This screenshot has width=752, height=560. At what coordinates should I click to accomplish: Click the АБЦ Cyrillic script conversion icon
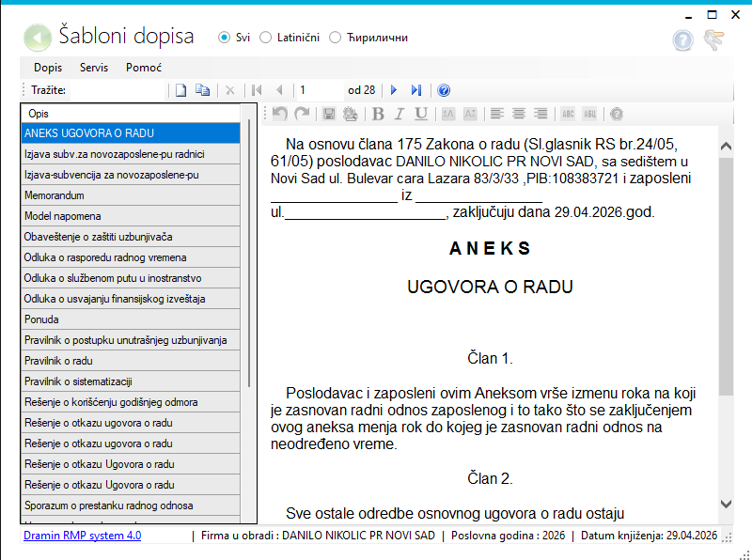point(589,114)
